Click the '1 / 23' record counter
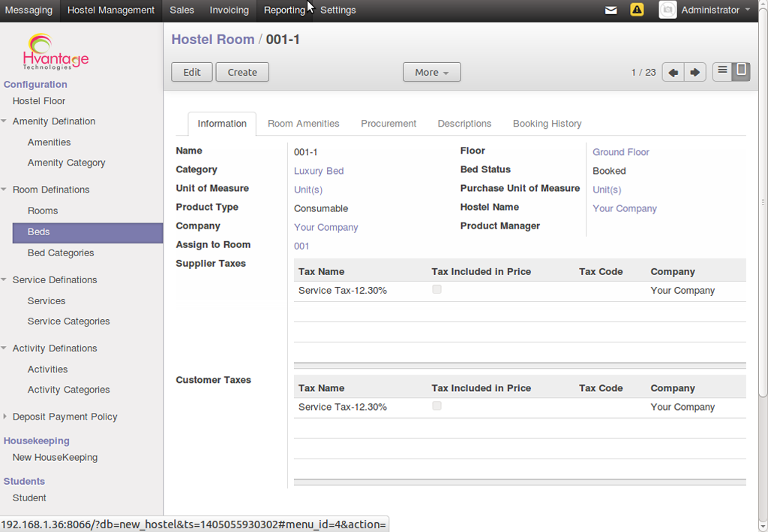768x532 pixels. (x=643, y=73)
